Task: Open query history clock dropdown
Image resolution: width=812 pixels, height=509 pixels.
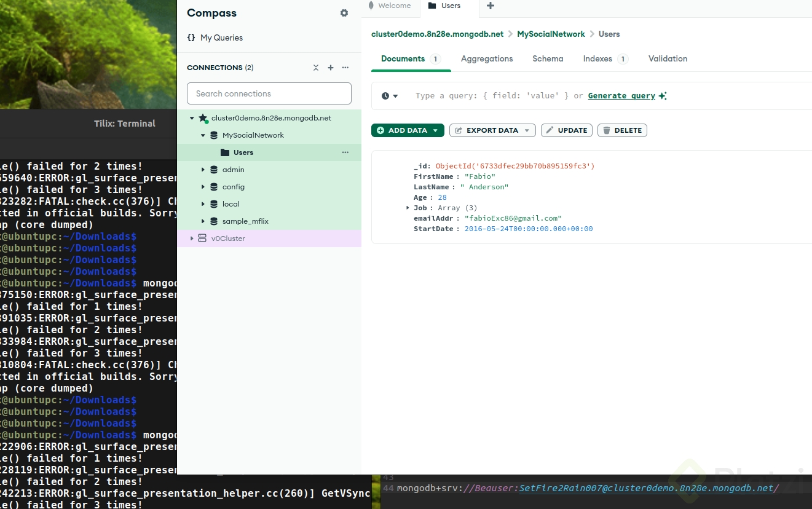Action: pyautogui.click(x=390, y=96)
